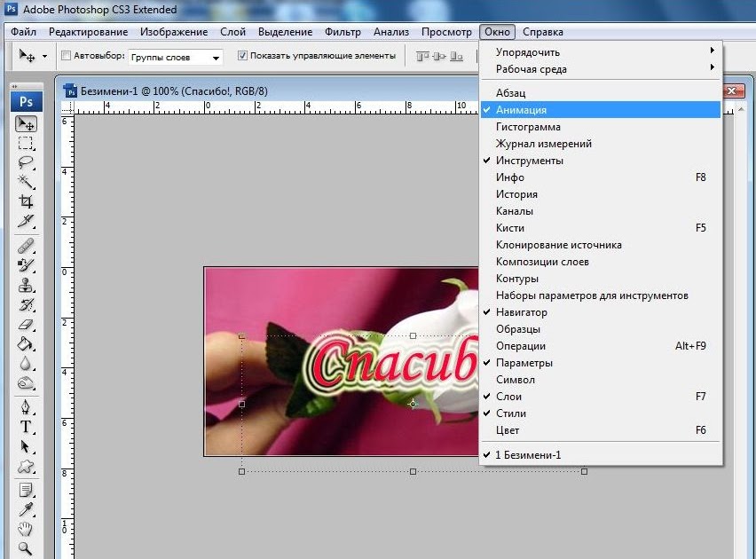Open the Выделение menu

tap(285, 32)
